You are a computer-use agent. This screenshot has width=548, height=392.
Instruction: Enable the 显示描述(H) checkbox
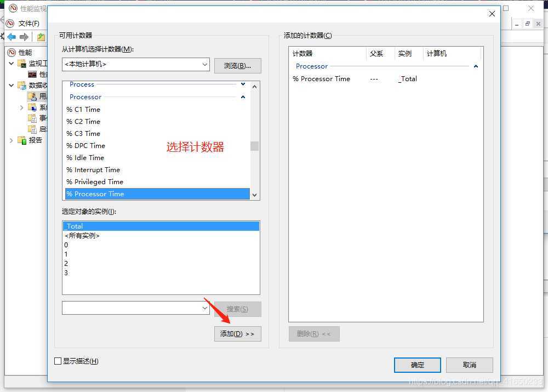click(58, 361)
